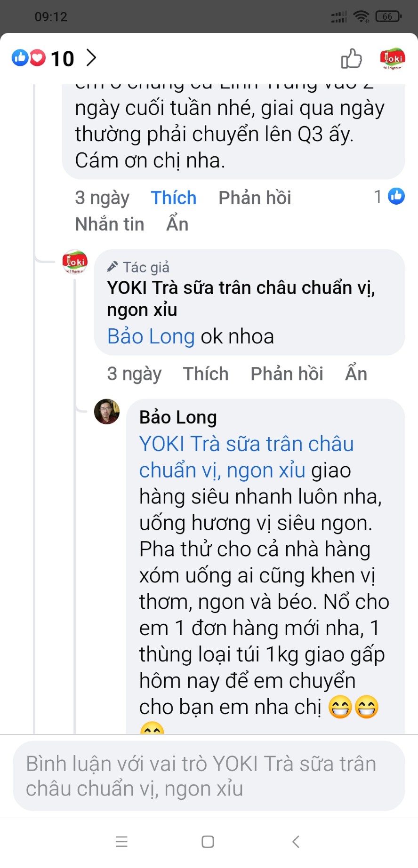Image resolution: width=418 pixels, height=868 pixels.
Task: Tap the thumbs-up like icon in header
Action: point(351,59)
